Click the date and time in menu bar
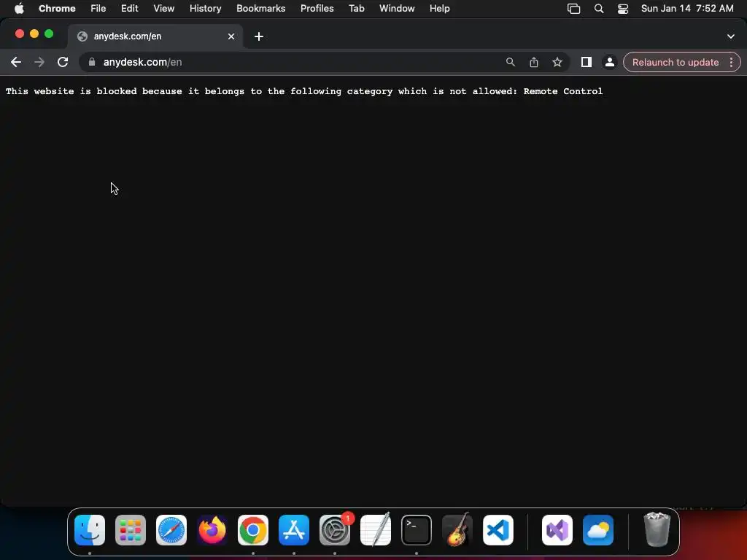The image size is (747, 560). point(687,8)
